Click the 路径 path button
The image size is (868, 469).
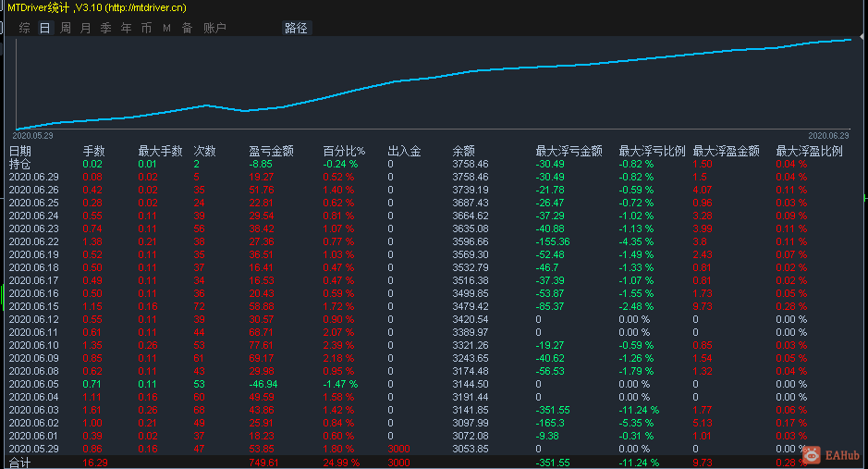point(296,29)
